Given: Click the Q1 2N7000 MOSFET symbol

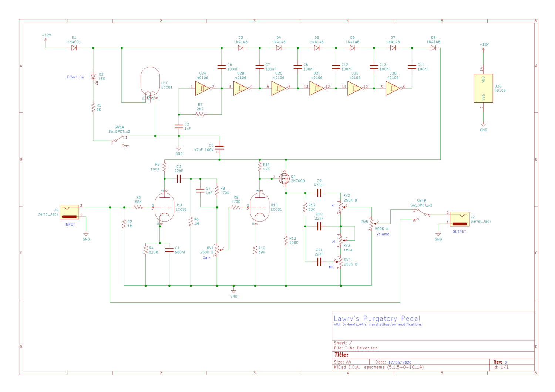Looking at the screenshot, I should click(284, 179).
